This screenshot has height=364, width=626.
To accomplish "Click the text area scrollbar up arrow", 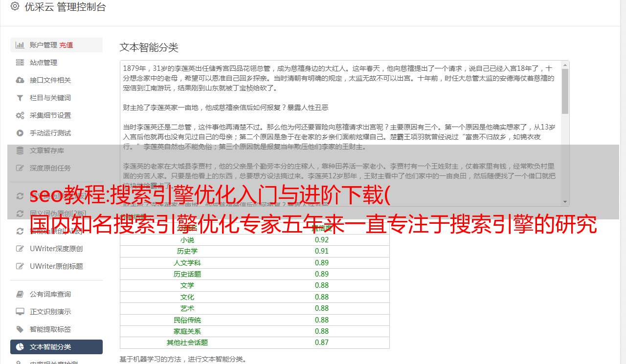I will 565,64.
